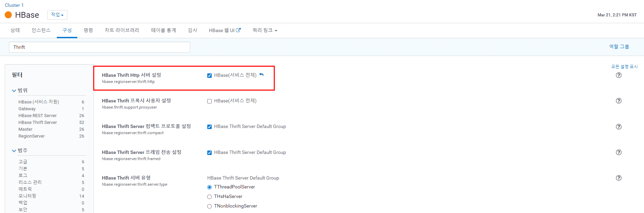Screen dimensions: 644x213
Task: Uncheck HBase Thrift Http 서버 설정 checkbox
Action: (209, 75)
